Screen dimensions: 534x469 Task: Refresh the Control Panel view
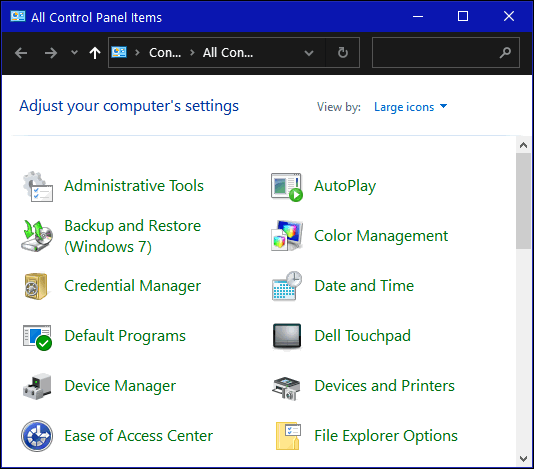[343, 52]
